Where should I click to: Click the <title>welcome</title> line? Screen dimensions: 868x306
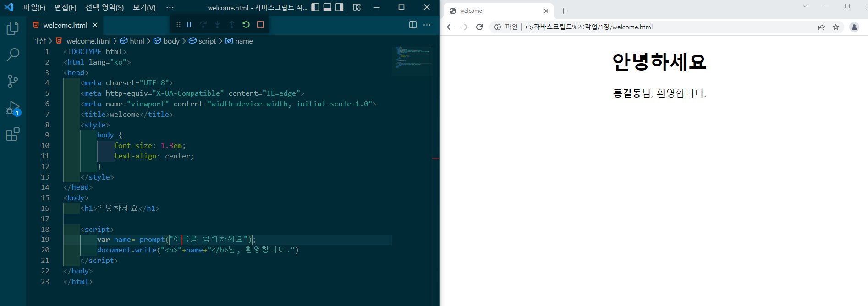point(127,114)
